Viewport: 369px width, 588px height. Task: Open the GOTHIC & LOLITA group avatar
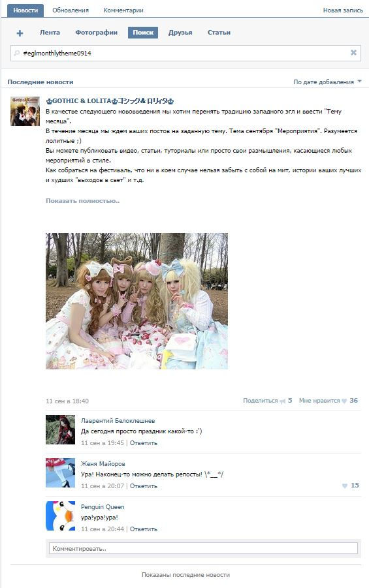[x=25, y=111]
